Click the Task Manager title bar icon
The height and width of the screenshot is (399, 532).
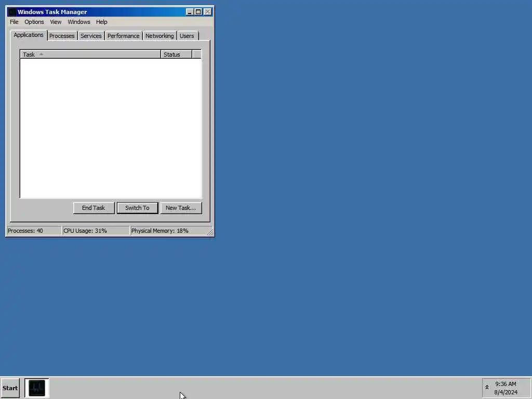[x=12, y=12]
